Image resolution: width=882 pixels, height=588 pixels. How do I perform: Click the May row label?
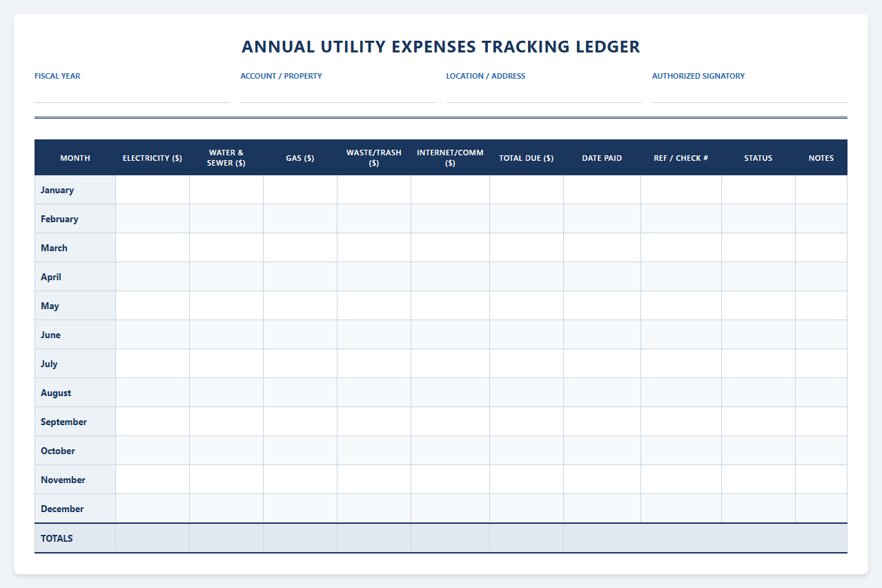(75, 306)
